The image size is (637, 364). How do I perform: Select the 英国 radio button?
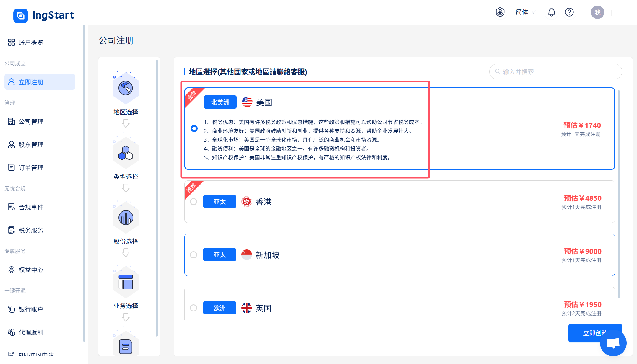click(x=194, y=308)
